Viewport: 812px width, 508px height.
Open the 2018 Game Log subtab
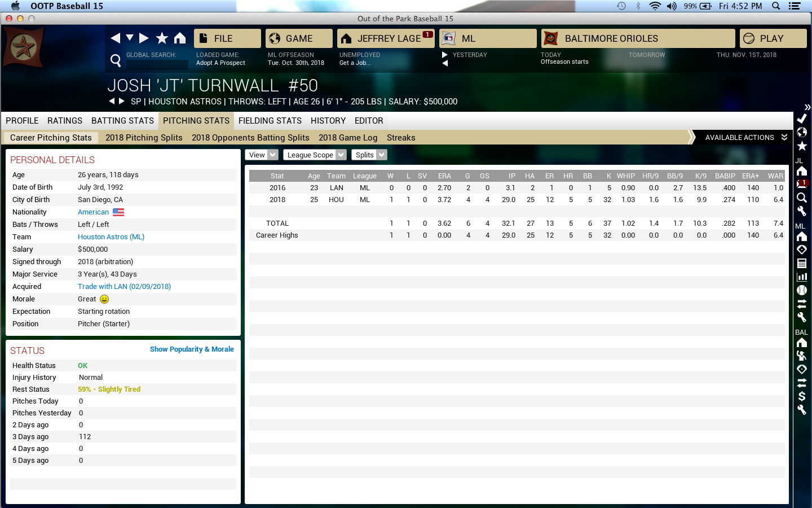(348, 138)
